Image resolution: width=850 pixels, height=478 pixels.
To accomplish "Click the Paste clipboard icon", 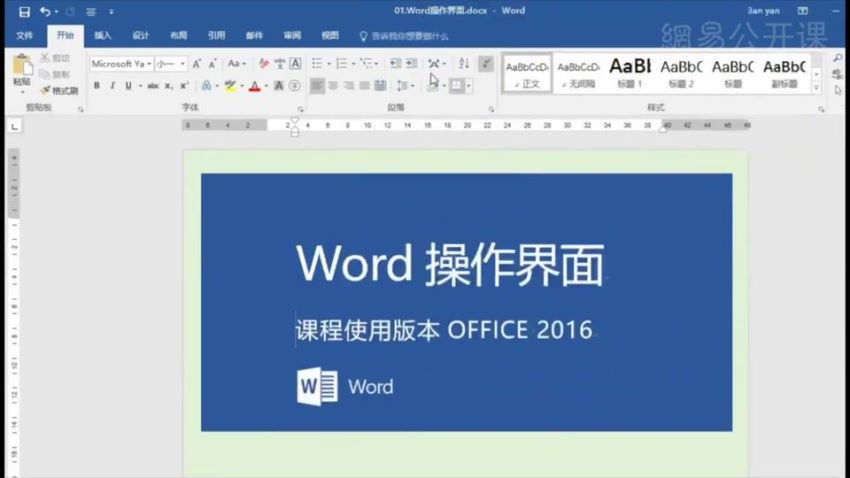I will (22, 66).
